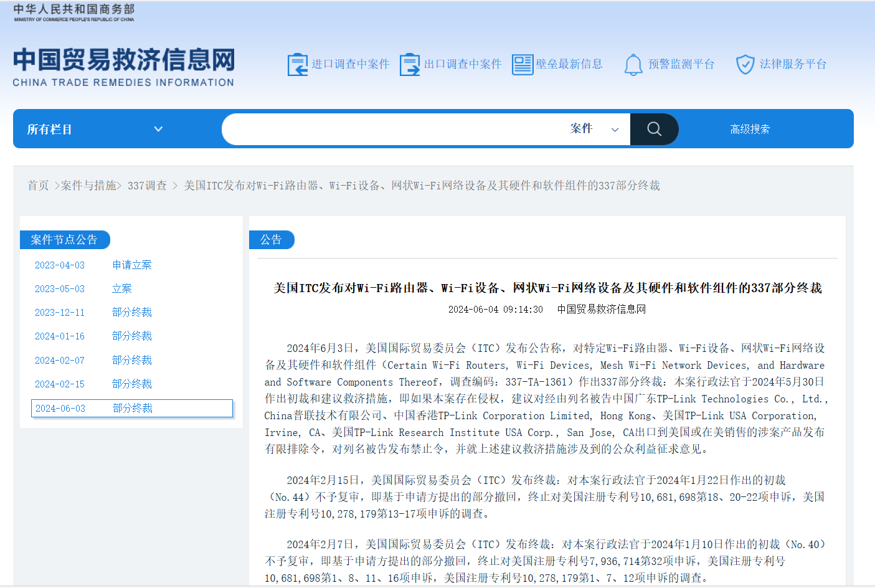Click the chevron next to 所有栏目

(158, 129)
